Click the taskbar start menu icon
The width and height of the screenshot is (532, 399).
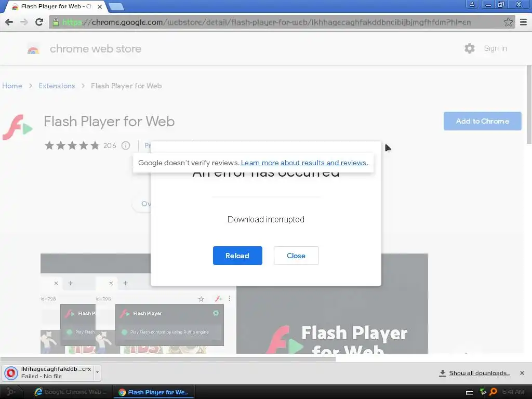point(11,392)
